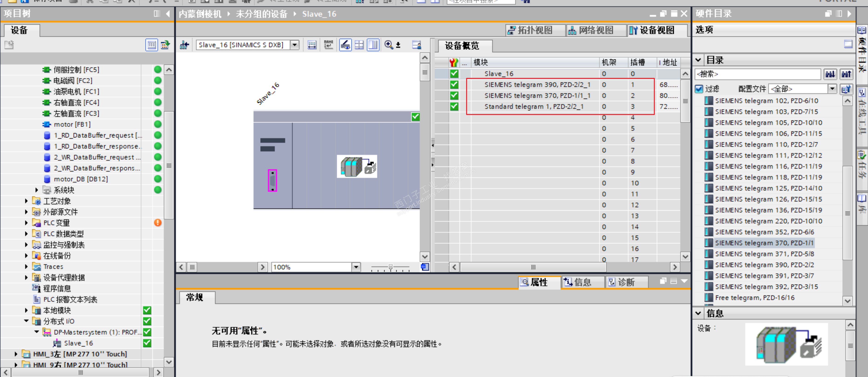Click search-up icon in hardware catalog
Viewport: 868px width, 377px height.
pyautogui.click(x=846, y=74)
